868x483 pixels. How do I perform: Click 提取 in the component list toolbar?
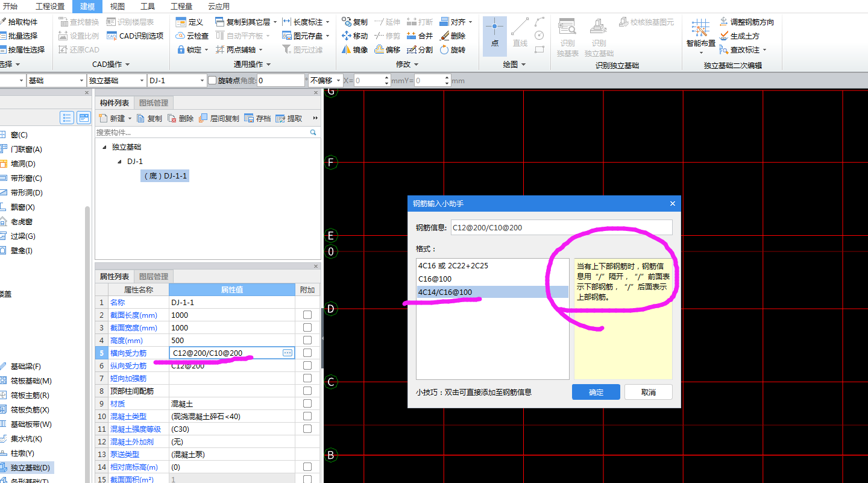tap(289, 118)
